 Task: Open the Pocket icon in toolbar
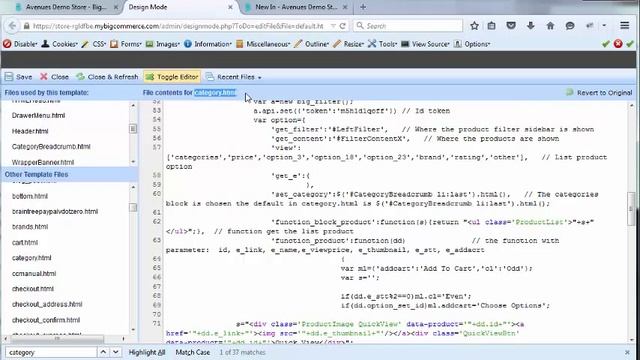pyautogui.click(x=511, y=26)
